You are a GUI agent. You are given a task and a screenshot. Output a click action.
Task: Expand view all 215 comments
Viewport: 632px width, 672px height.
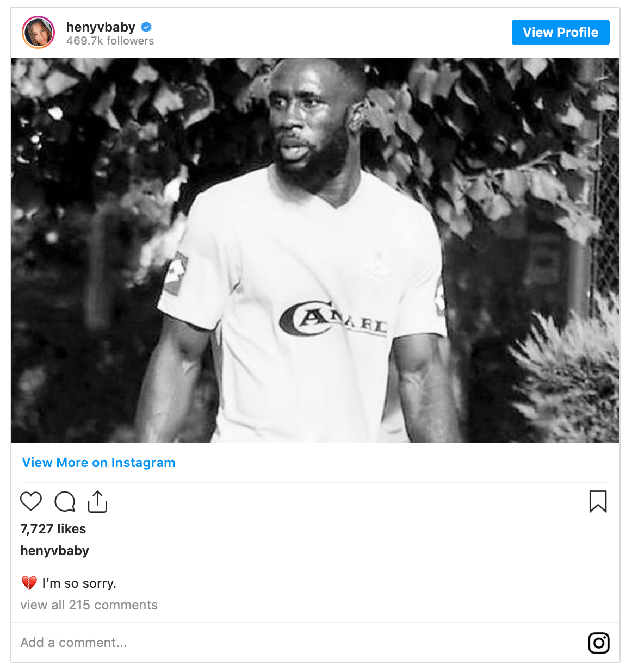89,605
